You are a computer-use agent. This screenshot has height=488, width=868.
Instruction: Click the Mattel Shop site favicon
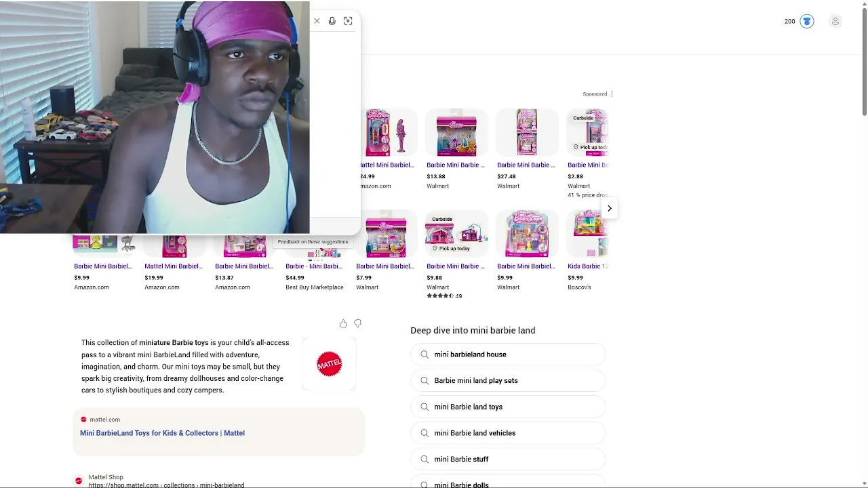click(x=79, y=481)
